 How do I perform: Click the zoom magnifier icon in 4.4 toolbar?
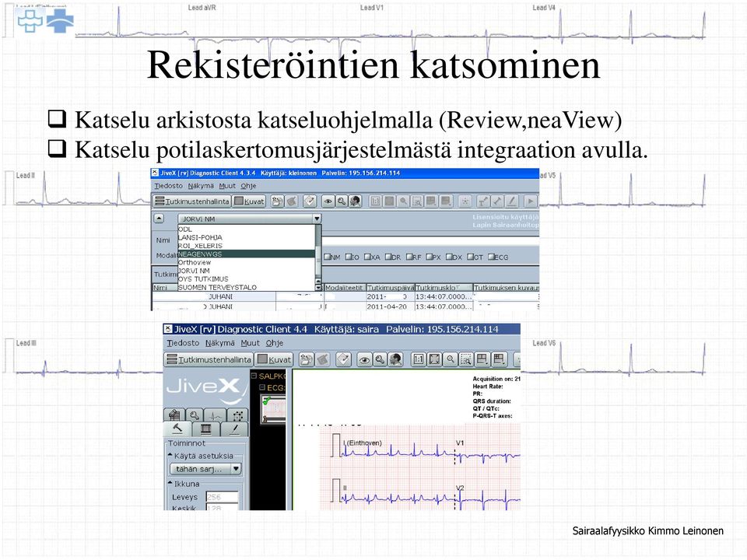(x=451, y=359)
